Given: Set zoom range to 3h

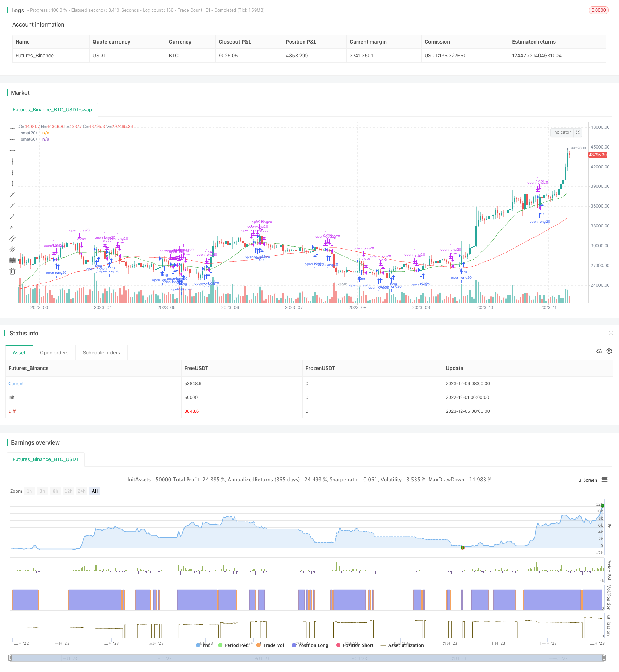Looking at the screenshot, I should coord(42,491).
